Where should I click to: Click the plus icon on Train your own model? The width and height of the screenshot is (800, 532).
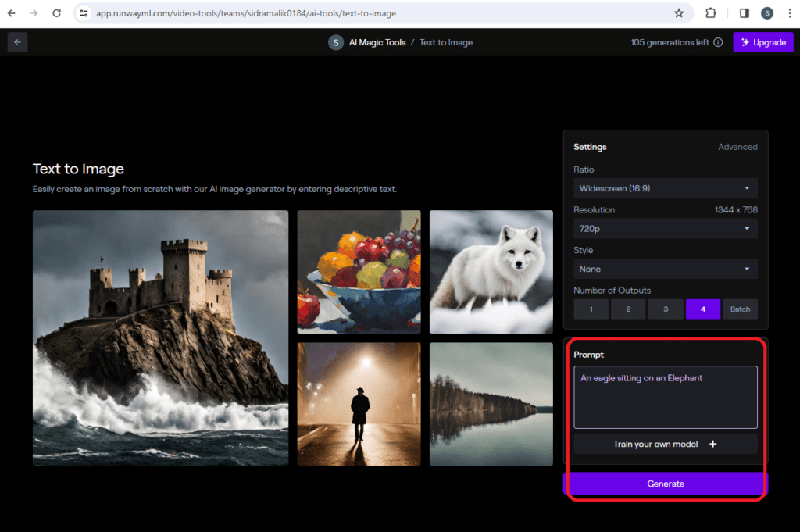click(712, 443)
